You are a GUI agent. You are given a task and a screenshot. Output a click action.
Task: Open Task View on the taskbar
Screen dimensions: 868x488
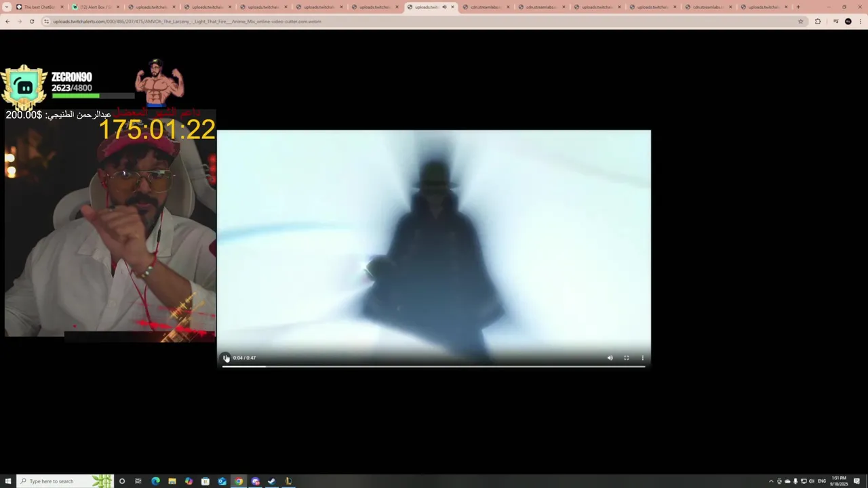point(138,481)
